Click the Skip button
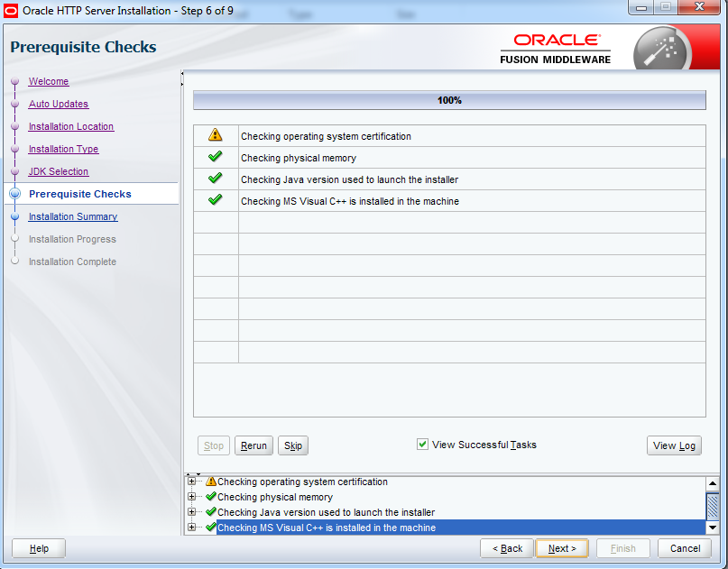This screenshot has width=728, height=569. (x=293, y=445)
